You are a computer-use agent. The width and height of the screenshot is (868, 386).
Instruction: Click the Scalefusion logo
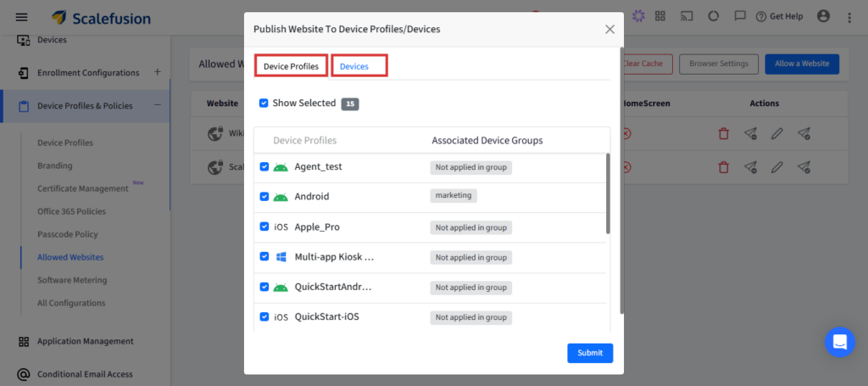click(x=101, y=18)
